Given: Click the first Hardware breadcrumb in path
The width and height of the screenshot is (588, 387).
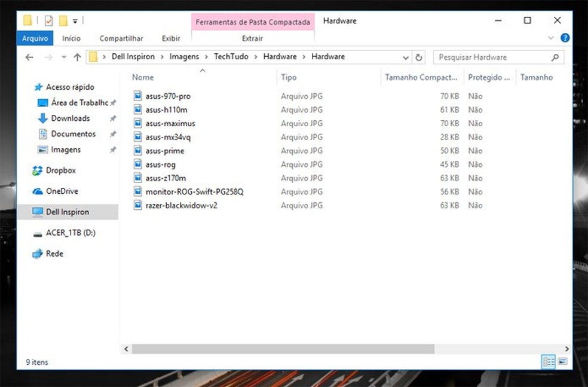Looking at the screenshot, I should click(x=280, y=57).
